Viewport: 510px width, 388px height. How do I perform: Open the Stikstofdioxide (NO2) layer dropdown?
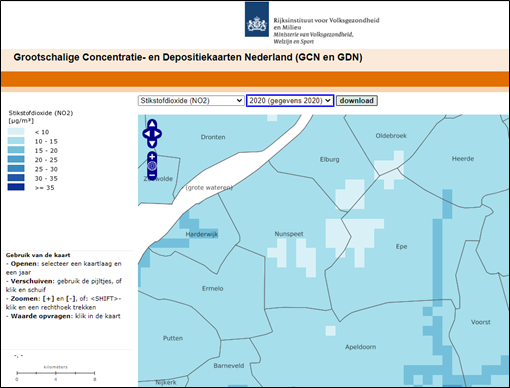point(191,101)
